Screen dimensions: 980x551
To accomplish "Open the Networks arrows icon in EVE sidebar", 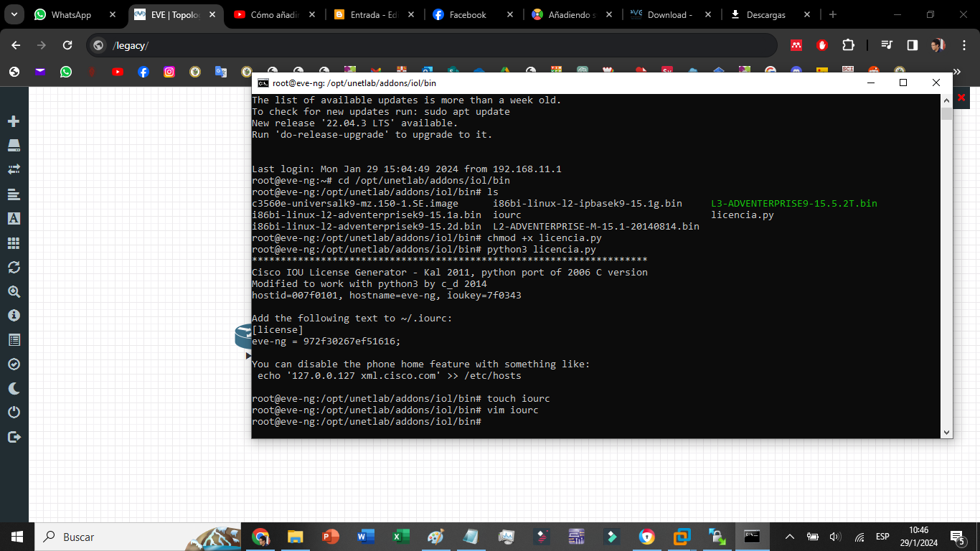I will pos(13,169).
